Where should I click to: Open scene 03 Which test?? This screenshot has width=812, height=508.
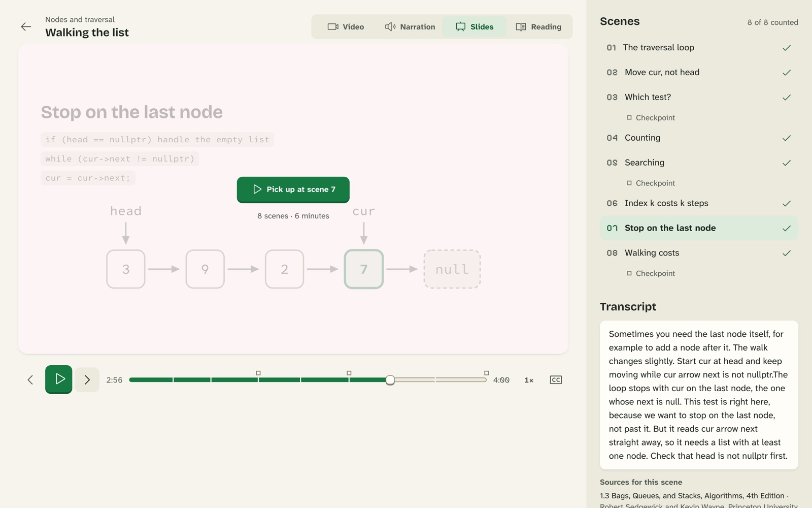pyautogui.click(x=699, y=98)
